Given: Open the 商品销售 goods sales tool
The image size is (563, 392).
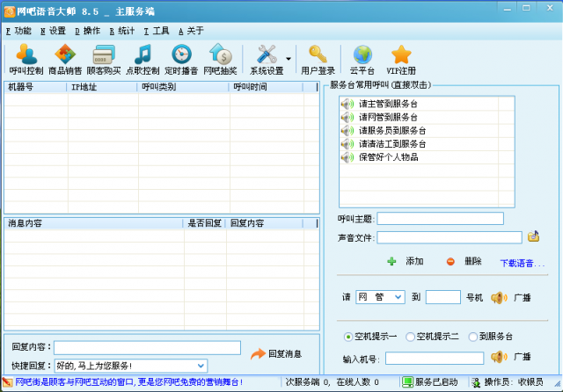Looking at the screenshot, I should (65, 59).
